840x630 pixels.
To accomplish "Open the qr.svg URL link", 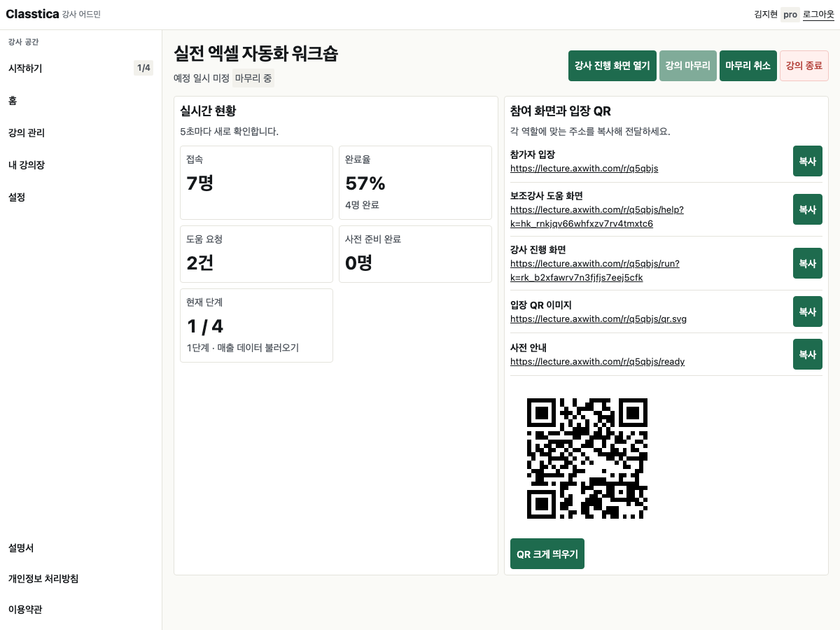I will (x=598, y=318).
